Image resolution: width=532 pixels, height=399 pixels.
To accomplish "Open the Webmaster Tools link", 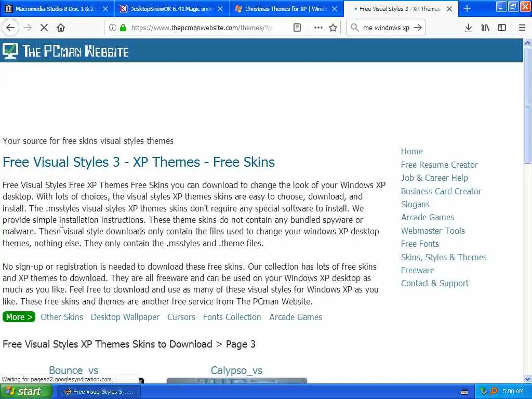I will tap(433, 231).
